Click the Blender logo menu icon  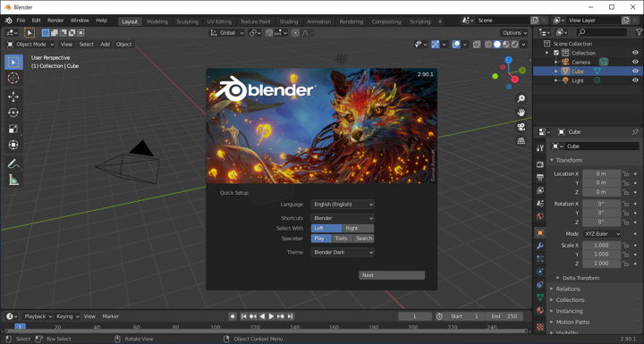(9, 21)
